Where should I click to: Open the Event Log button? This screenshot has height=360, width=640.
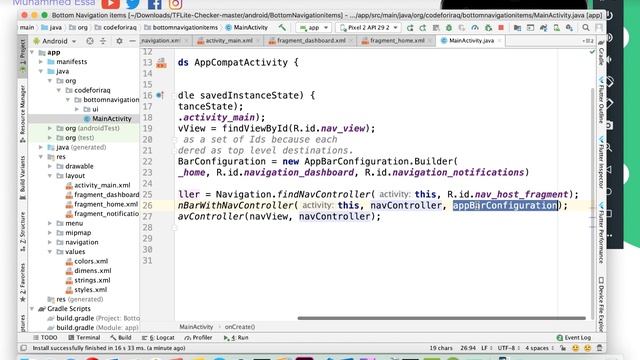tap(573, 338)
